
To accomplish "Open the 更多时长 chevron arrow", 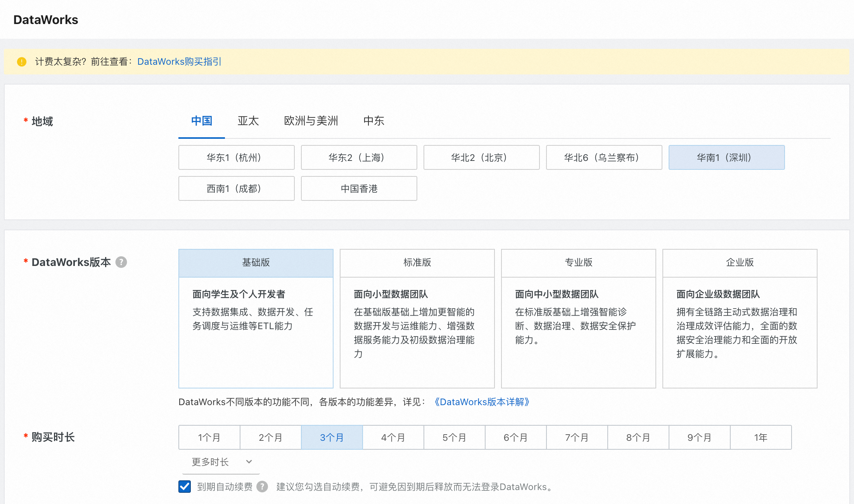I will click(249, 462).
